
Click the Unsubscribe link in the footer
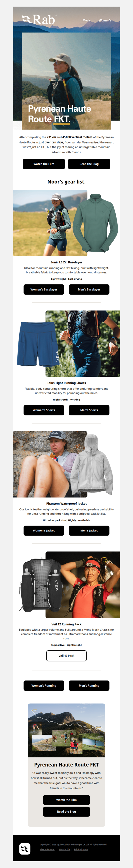tap(65, 849)
